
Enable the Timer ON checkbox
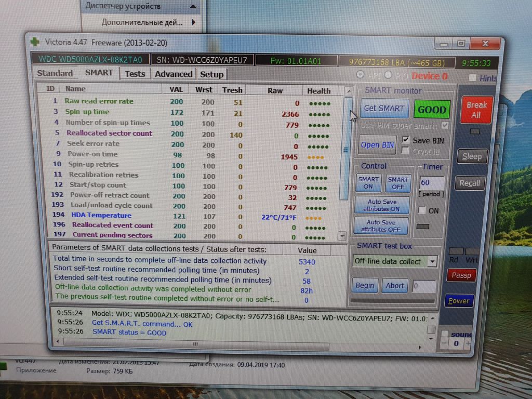[x=422, y=210]
